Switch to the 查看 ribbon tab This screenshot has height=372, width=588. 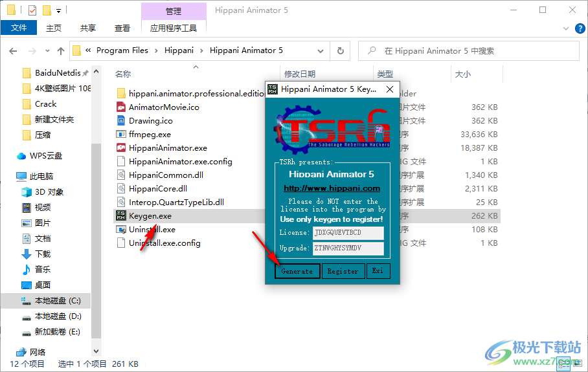pyautogui.click(x=122, y=28)
